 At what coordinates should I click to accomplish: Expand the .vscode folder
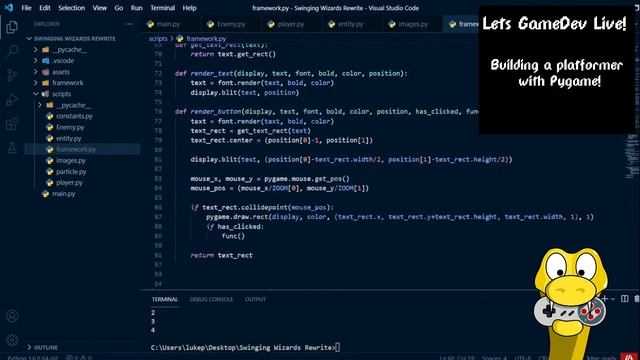pos(36,61)
